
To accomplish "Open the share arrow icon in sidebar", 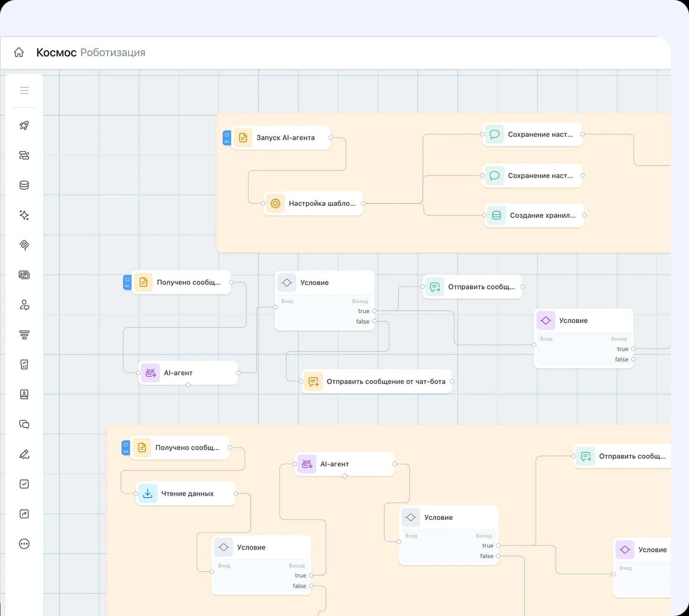I will click(x=24, y=514).
